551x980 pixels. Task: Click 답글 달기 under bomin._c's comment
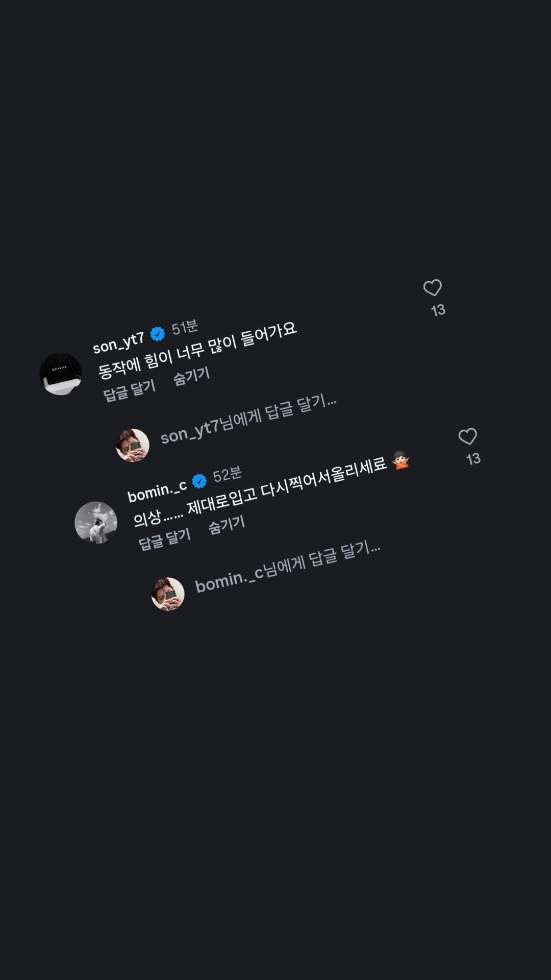[165, 538]
